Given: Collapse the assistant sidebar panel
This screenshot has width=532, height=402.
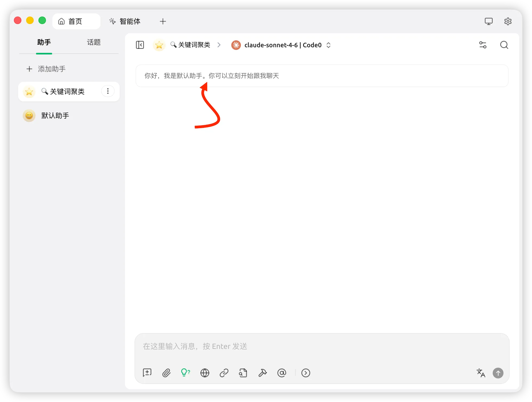Looking at the screenshot, I should 140,45.
